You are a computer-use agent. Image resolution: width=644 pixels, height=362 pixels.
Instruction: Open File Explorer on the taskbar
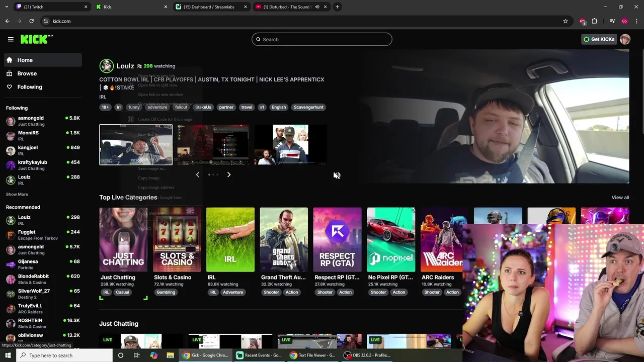[x=171, y=355]
